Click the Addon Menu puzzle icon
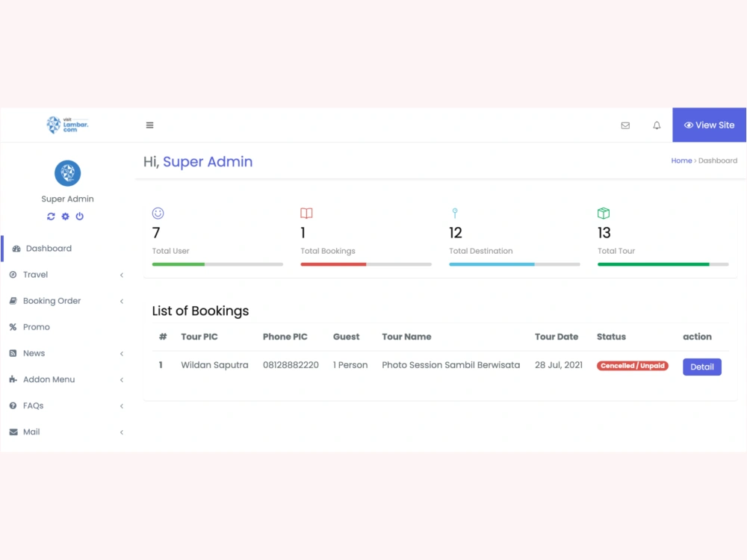Viewport: 747px width, 560px height. pos(13,379)
